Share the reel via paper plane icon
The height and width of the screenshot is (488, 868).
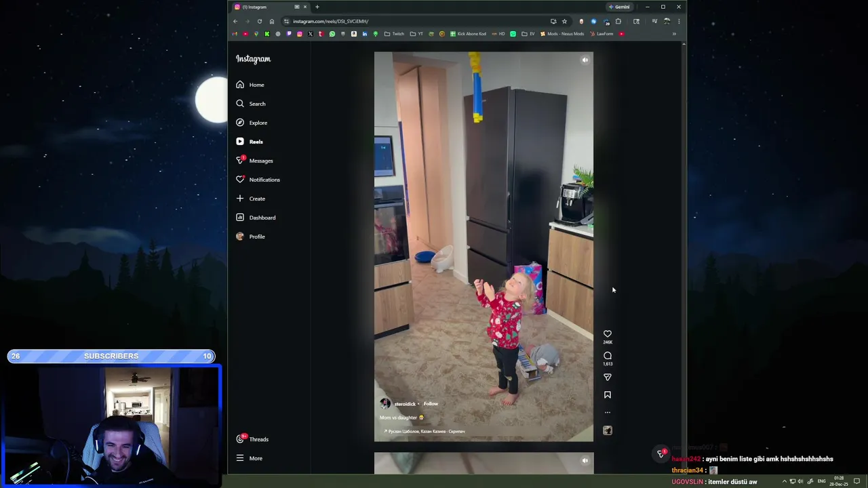pyautogui.click(x=608, y=377)
